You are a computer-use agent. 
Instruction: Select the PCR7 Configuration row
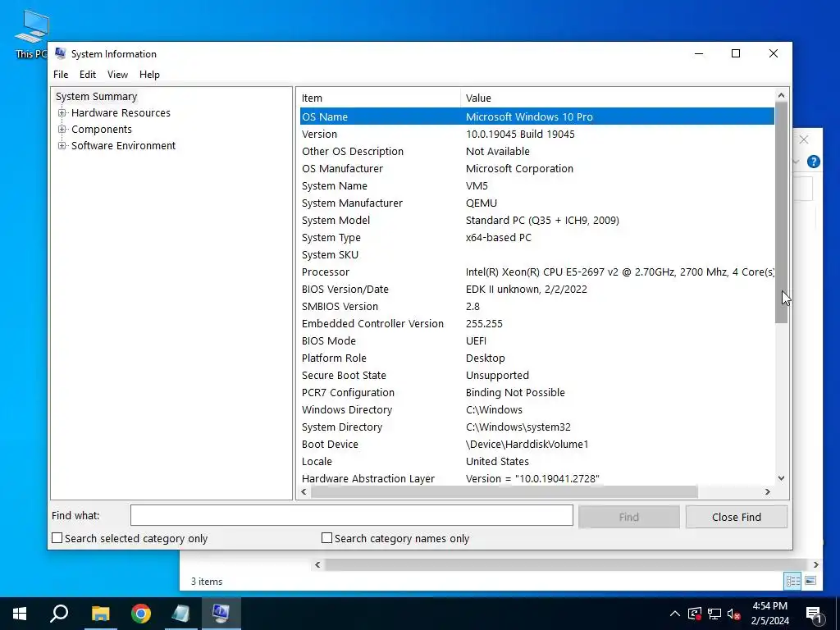[x=536, y=393]
